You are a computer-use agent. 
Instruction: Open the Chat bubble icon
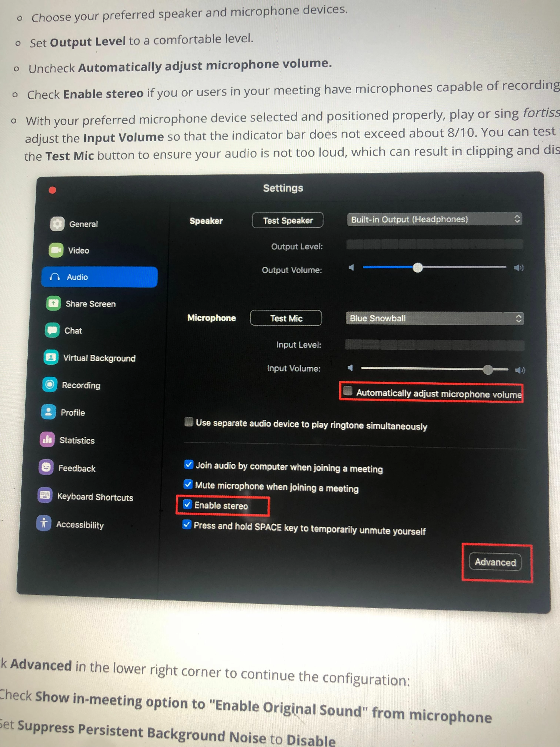[x=52, y=330]
